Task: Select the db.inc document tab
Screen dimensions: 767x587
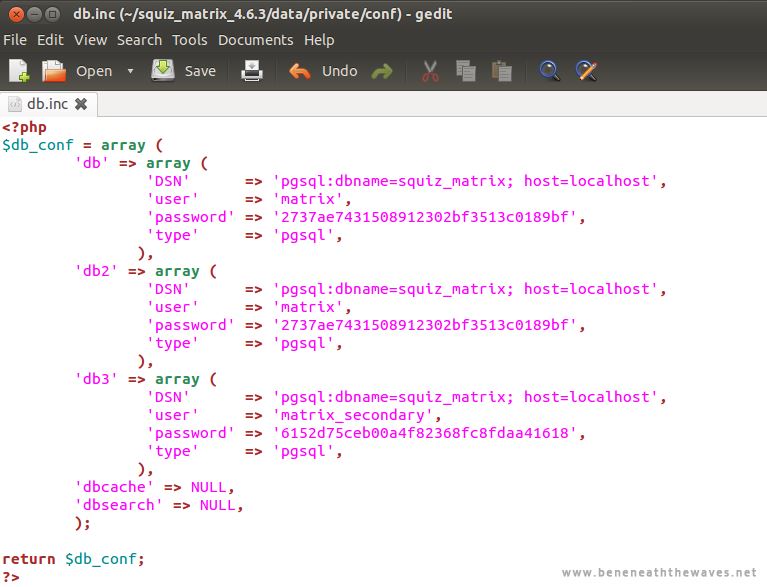Action: (x=47, y=104)
